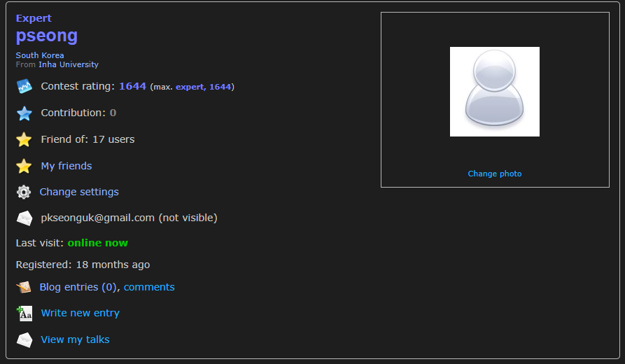Click the blue Contribution star icon
The height and width of the screenshot is (364, 625).
[24, 113]
